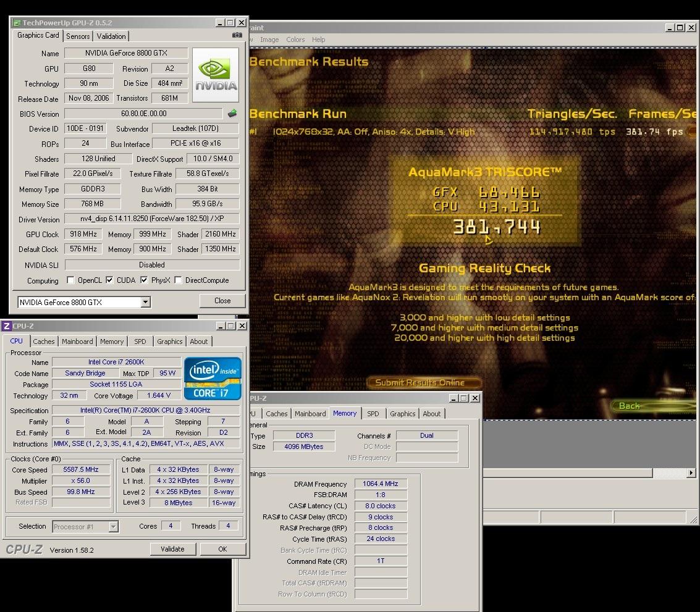Viewport: 700px width, 612px height.
Task: Select the CPU tab in front CPU-Z window
Action: pos(17,341)
